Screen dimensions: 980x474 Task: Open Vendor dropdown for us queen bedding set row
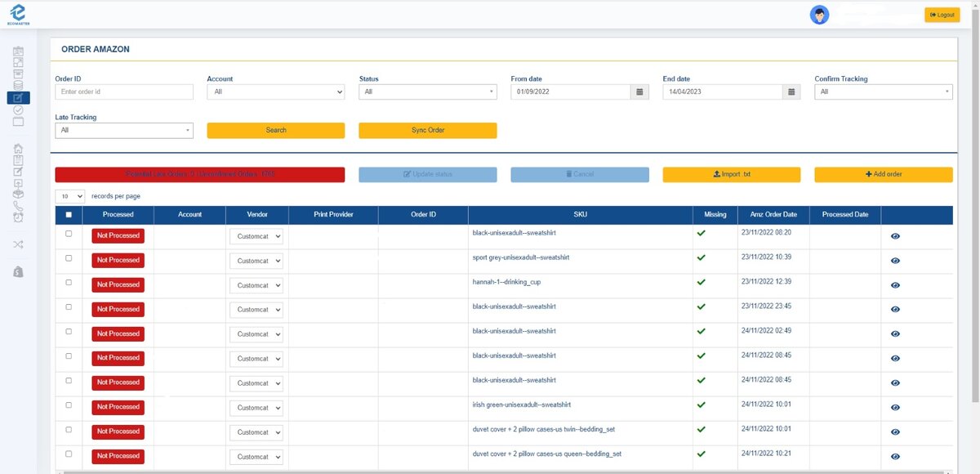[x=256, y=457]
